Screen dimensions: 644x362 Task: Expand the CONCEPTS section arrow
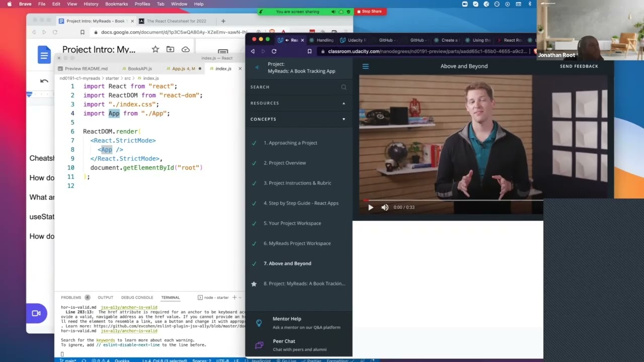[x=344, y=119]
